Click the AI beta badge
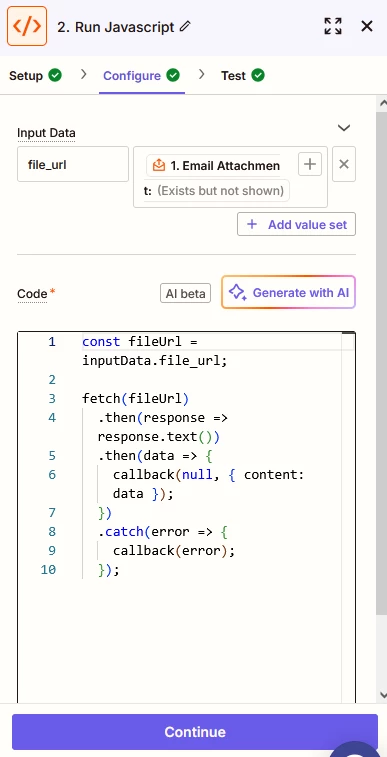This screenshot has height=757, width=387. [185, 294]
